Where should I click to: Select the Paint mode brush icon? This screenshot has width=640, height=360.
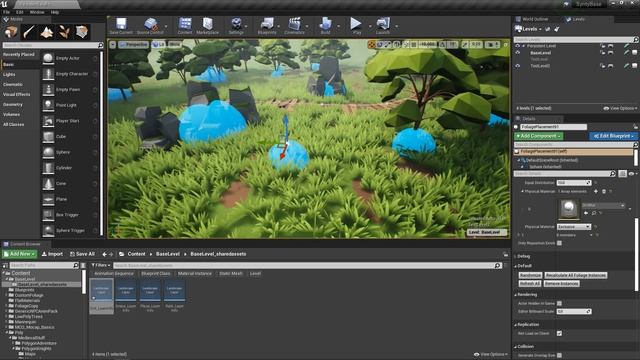tap(29, 32)
